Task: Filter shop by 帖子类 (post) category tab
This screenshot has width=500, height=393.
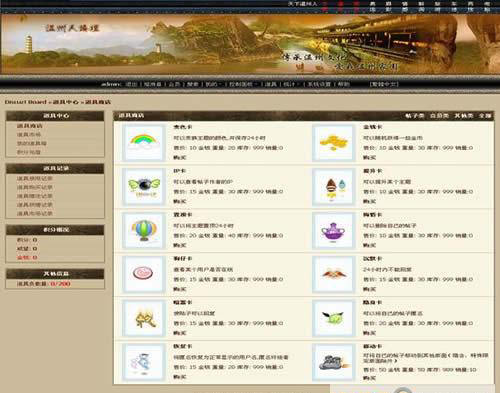Action: (414, 116)
